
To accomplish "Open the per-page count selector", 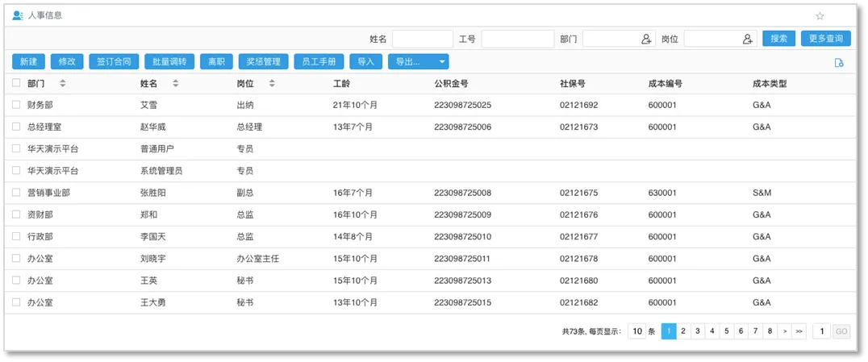I will (x=636, y=331).
